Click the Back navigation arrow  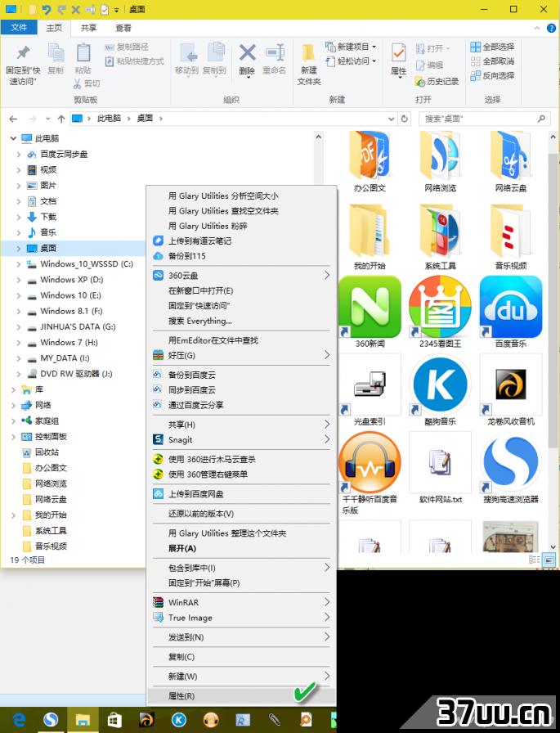point(14,119)
